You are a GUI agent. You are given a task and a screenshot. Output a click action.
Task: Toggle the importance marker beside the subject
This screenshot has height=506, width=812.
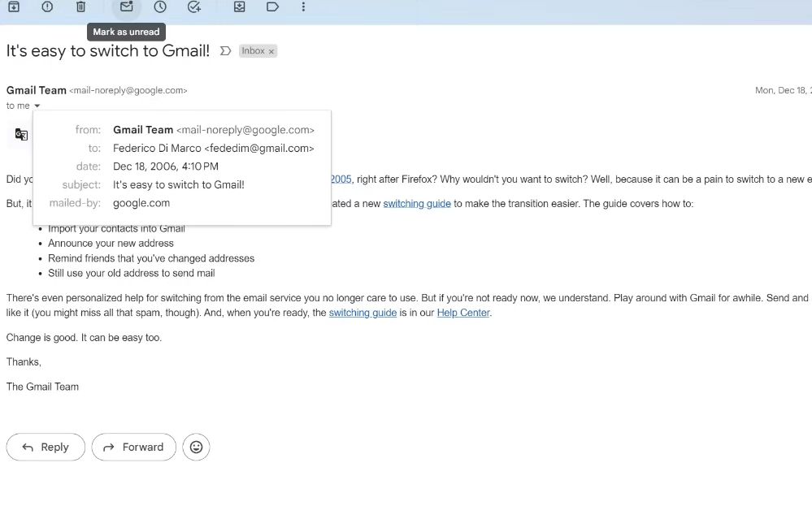pyautogui.click(x=225, y=50)
